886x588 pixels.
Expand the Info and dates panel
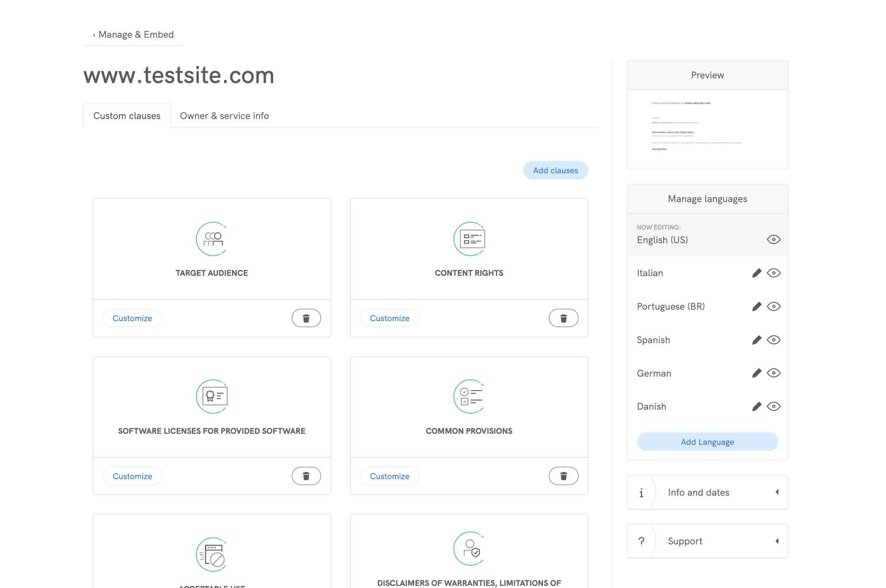coord(707,492)
